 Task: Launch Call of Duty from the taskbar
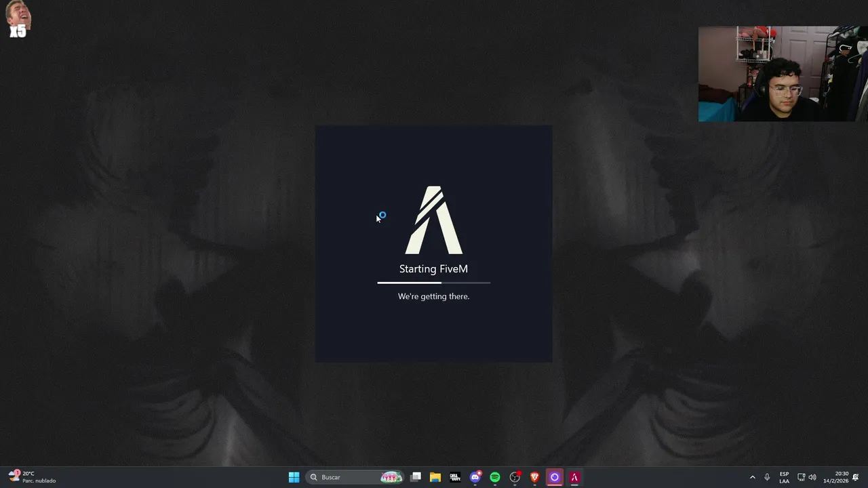455,477
